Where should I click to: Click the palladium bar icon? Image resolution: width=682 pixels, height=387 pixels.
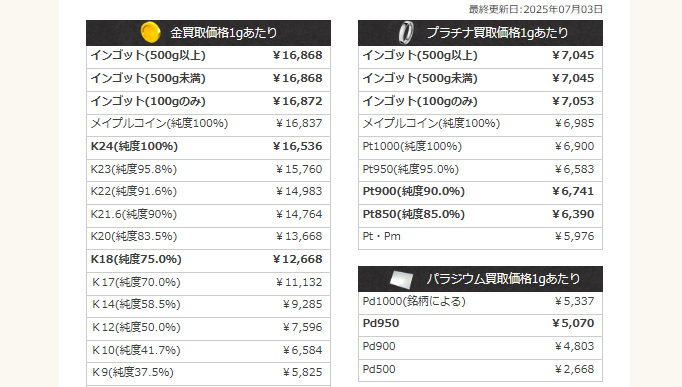click(401, 279)
